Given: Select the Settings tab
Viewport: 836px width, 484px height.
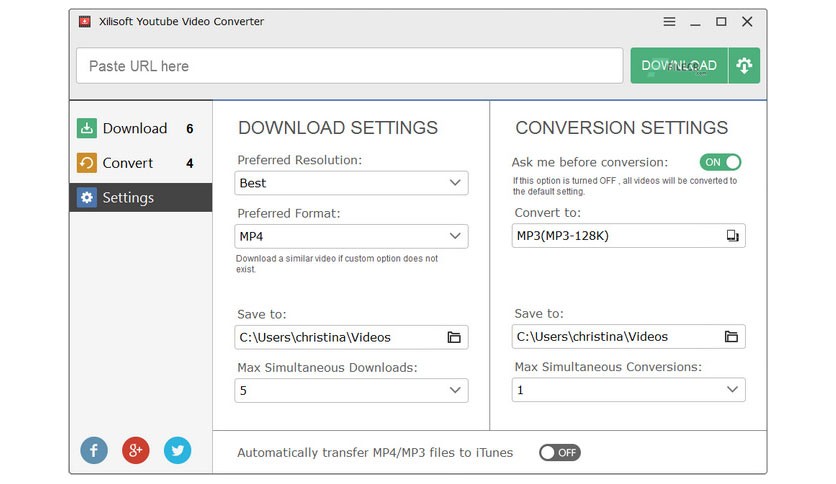Looking at the screenshot, I should click(x=141, y=198).
